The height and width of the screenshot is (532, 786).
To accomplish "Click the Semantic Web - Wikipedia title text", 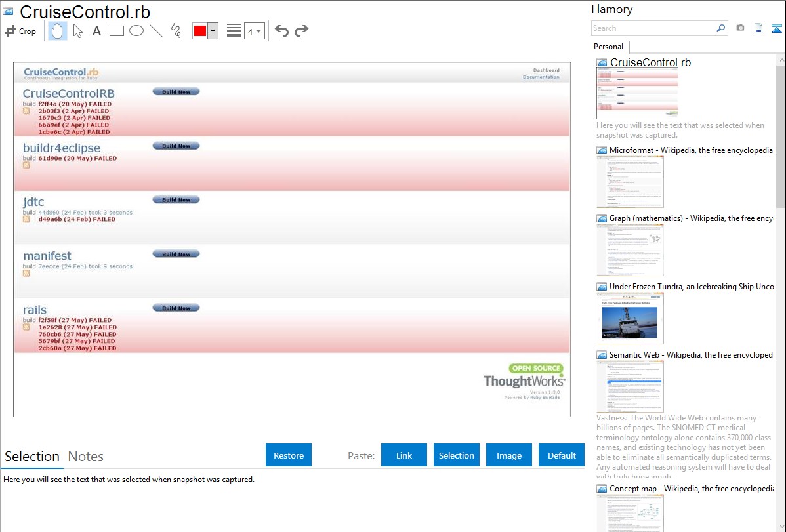I will click(x=691, y=354).
